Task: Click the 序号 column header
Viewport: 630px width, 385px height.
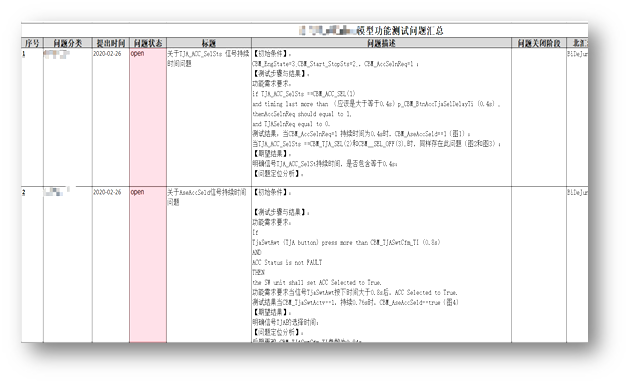Action: click(x=32, y=43)
